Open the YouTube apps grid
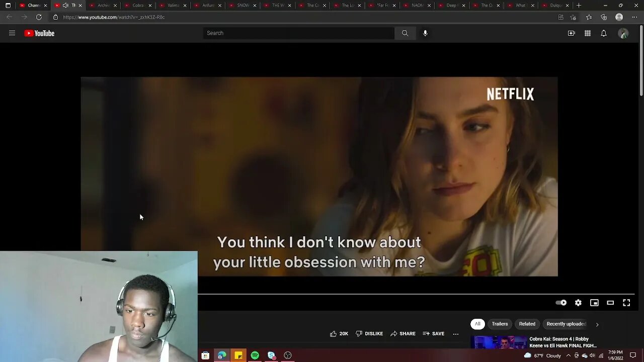The height and width of the screenshot is (362, 644). [588, 33]
